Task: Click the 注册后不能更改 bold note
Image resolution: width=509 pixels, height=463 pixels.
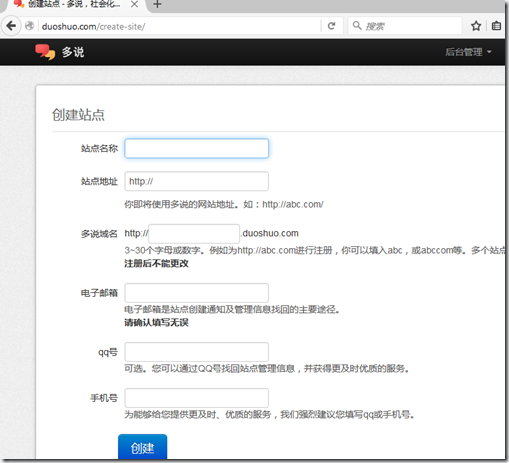Action: [x=156, y=264]
